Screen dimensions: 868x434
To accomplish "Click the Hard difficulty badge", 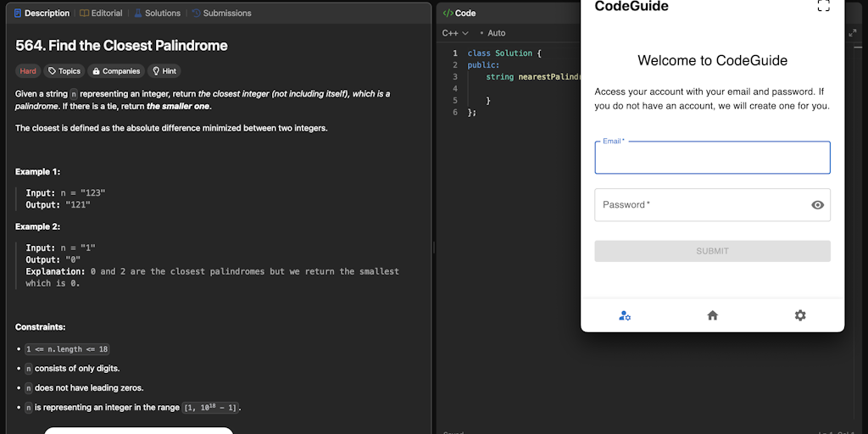I will point(28,71).
